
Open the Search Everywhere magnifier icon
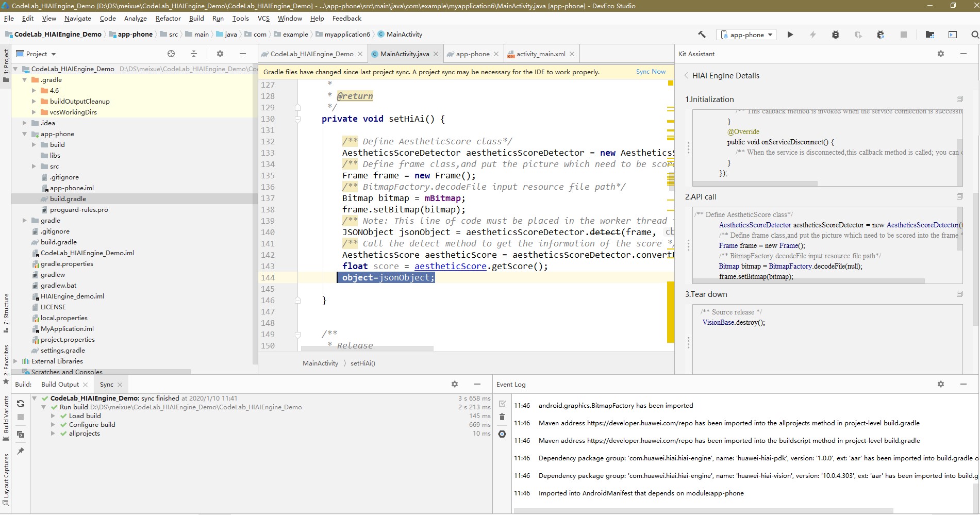point(974,35)
